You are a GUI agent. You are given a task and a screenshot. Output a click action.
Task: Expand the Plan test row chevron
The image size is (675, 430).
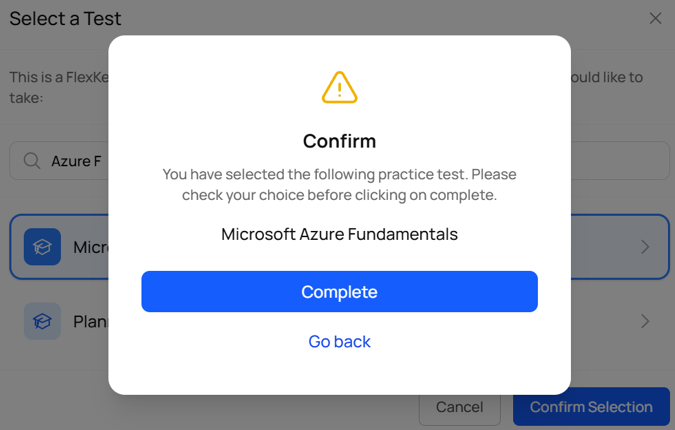(x=645, y=321)
